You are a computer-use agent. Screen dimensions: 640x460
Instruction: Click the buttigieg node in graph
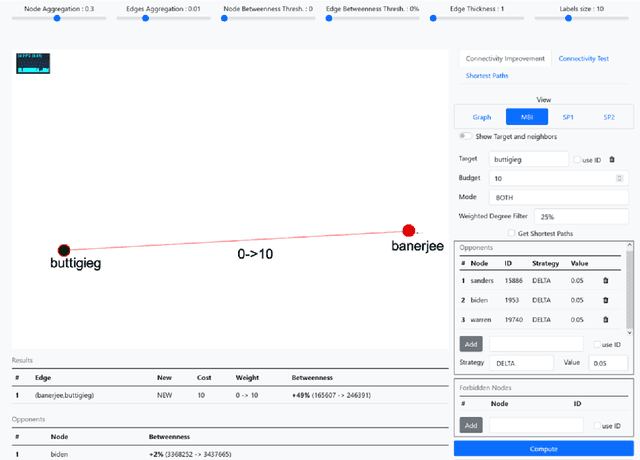coord(64,250)
